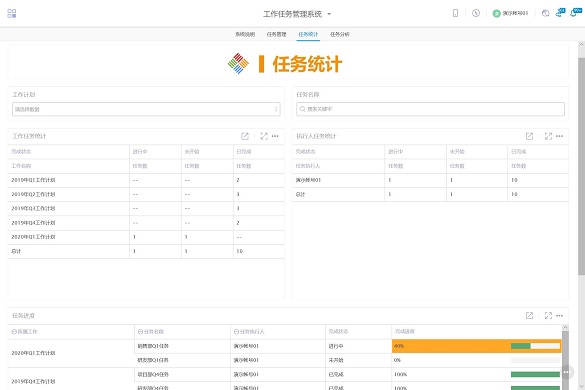Export the 执行人任务统计 panel

(529, 136)
